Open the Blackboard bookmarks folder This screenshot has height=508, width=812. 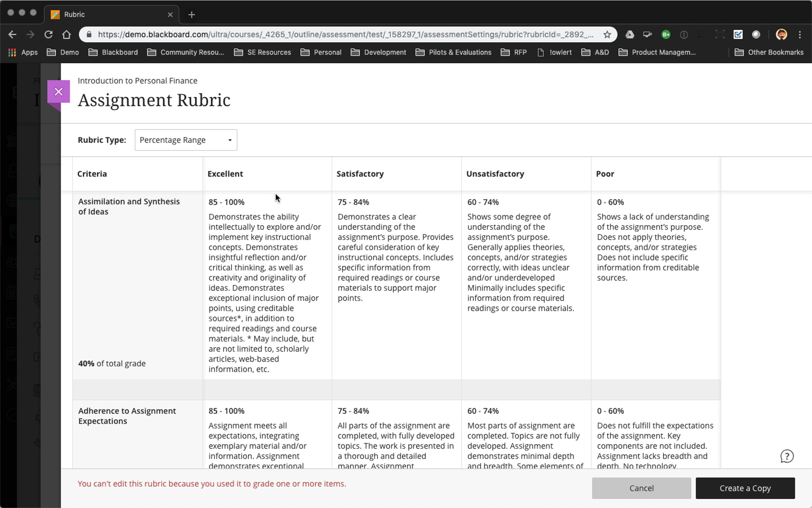tap(113, 52)
